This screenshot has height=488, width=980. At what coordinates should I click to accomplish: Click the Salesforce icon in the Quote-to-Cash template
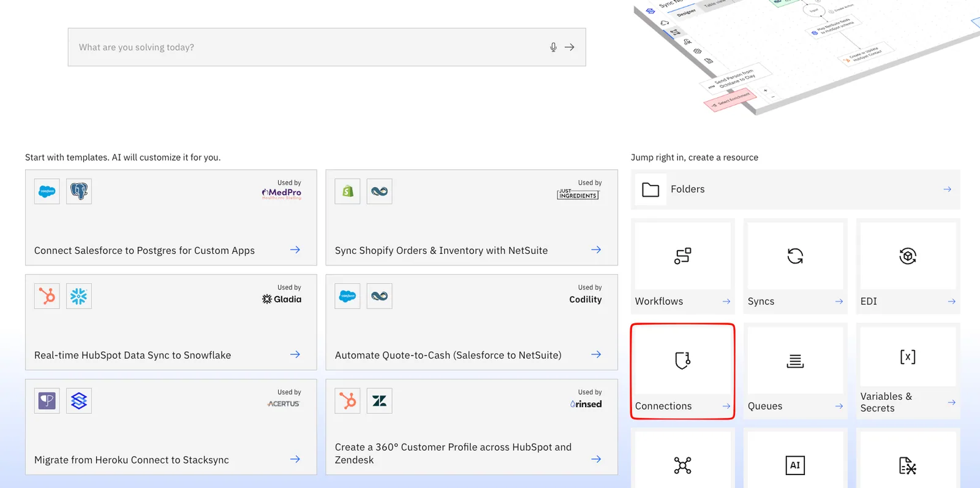pyautogui.click(x=348, y=296)
